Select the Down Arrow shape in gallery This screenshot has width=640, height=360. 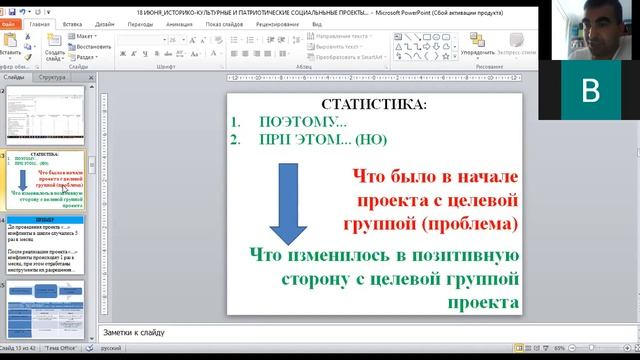(x=436, y=47)
